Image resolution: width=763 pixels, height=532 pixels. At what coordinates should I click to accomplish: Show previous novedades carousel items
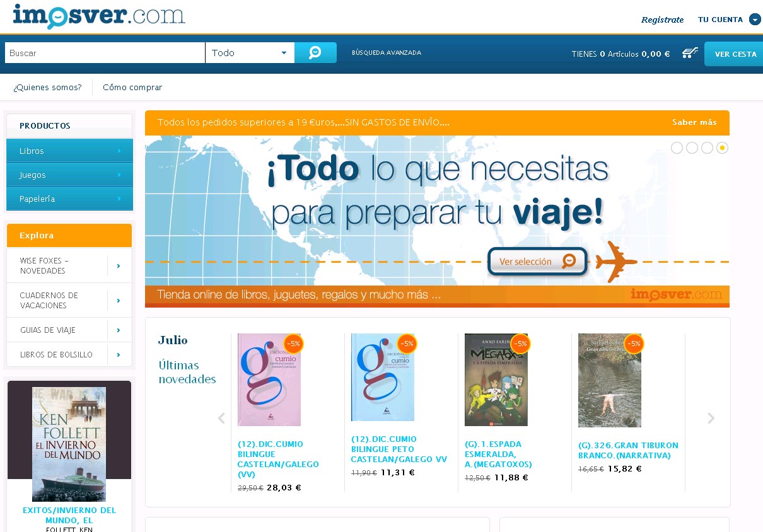tap(221, 418)
